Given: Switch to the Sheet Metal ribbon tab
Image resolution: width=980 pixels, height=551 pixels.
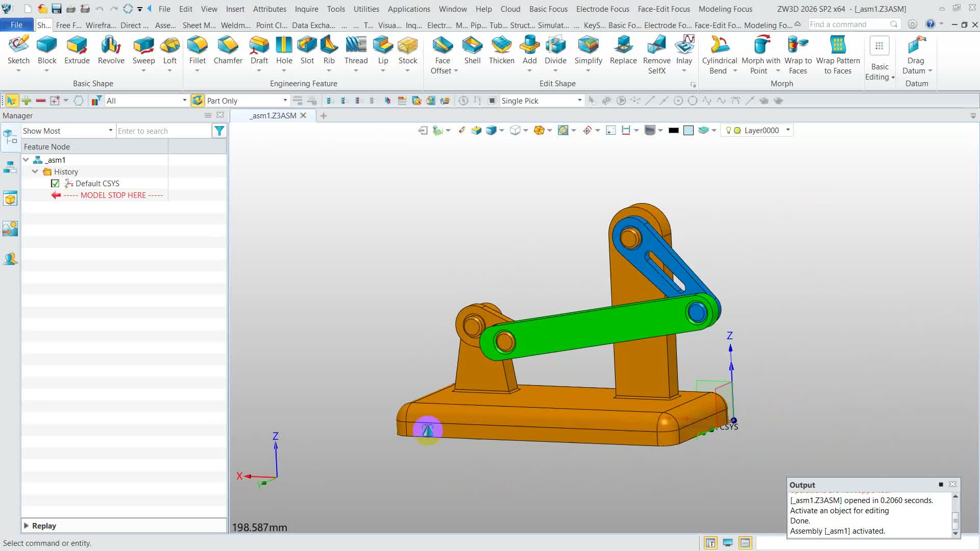Looking at the screenshot, I should tap(199, 25).
